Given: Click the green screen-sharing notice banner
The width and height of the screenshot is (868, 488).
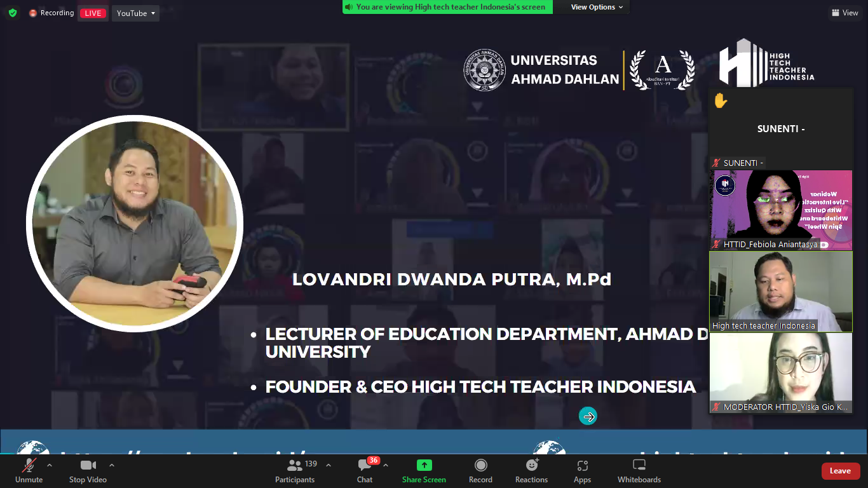Looking at the screenshot, I should (447, 7).
